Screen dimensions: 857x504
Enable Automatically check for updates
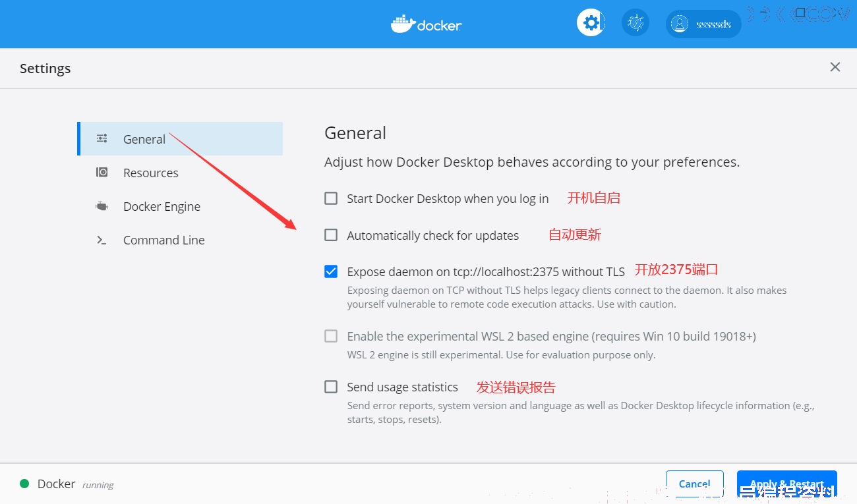(331, 235)
